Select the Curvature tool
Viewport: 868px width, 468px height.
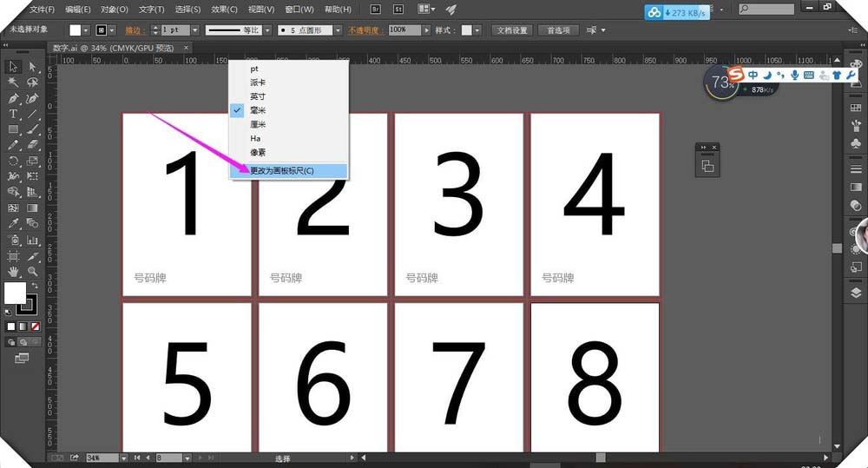point(33,99)
